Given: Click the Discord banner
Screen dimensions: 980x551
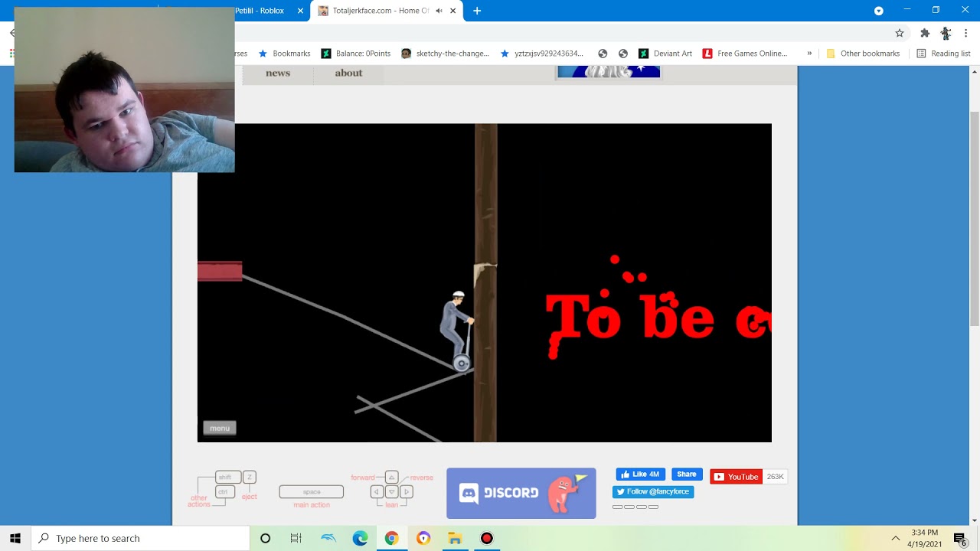Looking at the screenshot, I should coord(521,494).
